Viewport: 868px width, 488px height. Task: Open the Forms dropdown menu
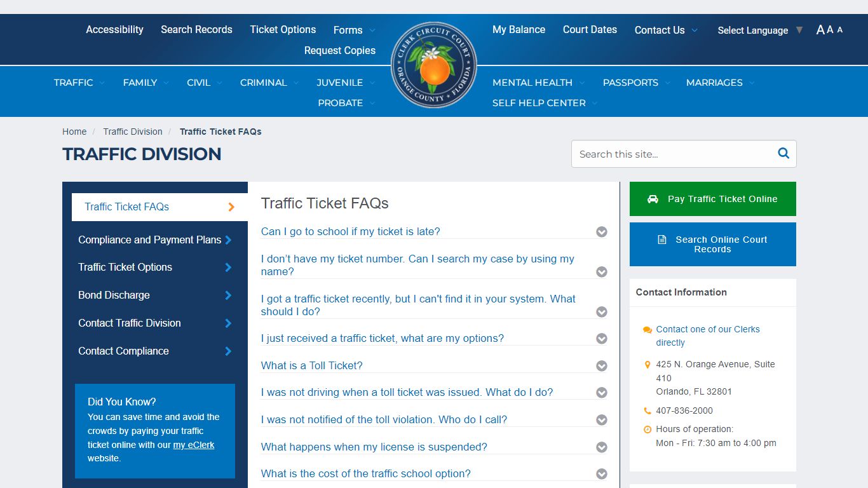(x=355, y=30)
